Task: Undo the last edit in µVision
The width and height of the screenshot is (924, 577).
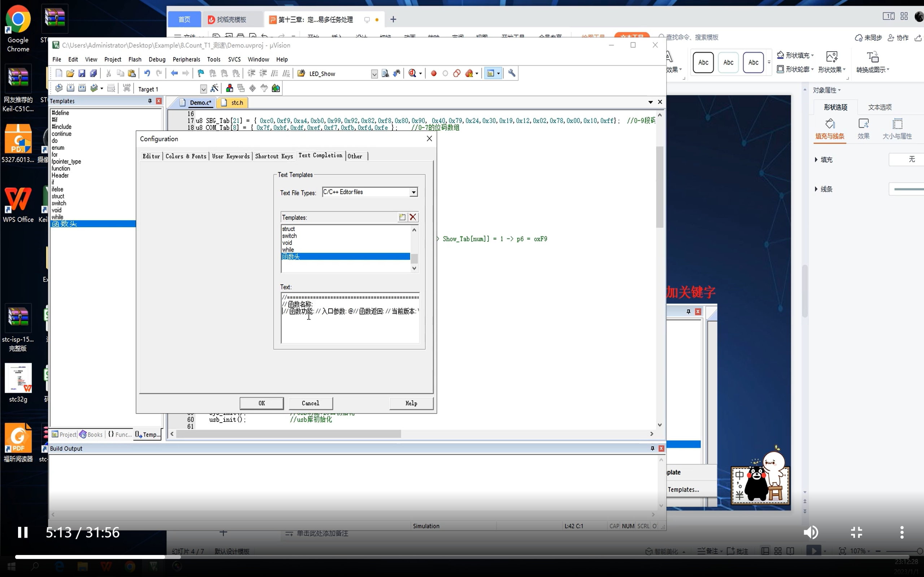Action: (x=147, y=73)
